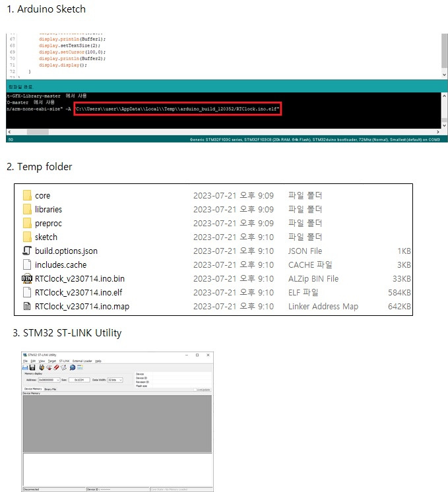Screen dimensions: 448x492
Task: Click the display.println(Buffer1) code line
Action: pos(72,39)
